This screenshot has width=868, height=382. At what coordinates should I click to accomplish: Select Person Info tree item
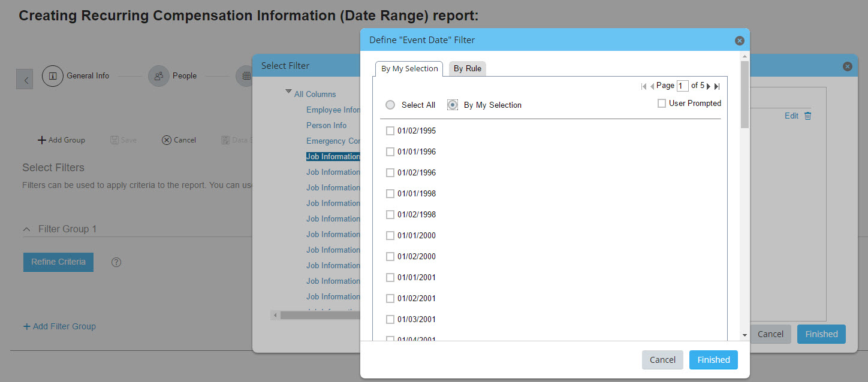(x=327, y=125)
